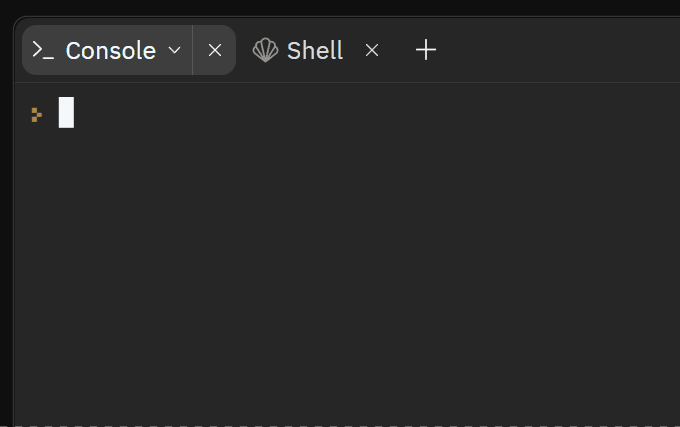680x427 pixels.
Task: Click the terminal prompt icon on Console tab
Action: [42, 50]
